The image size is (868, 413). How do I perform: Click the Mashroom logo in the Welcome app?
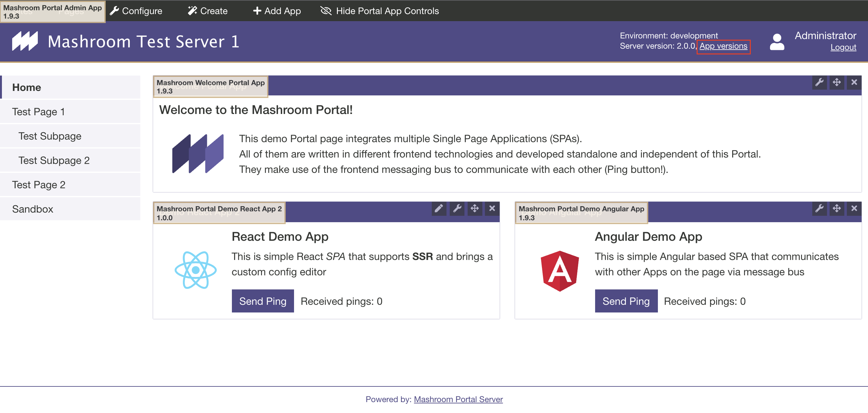(198, 154)
